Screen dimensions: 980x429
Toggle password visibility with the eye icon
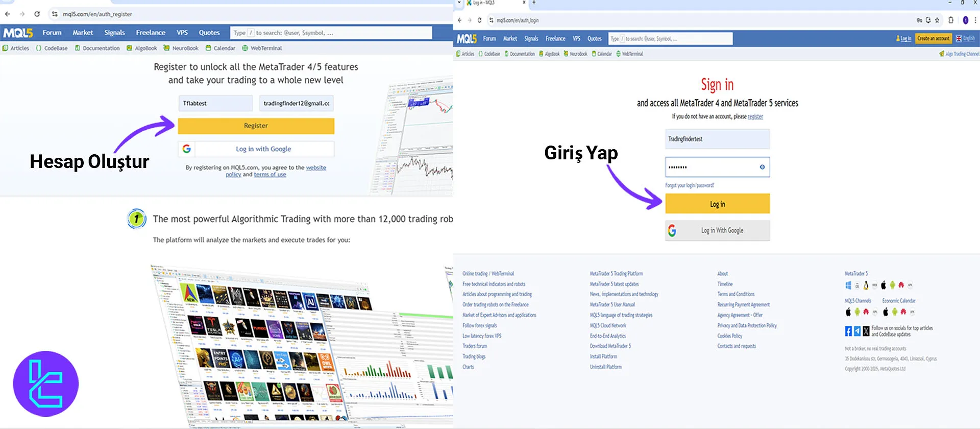[762, 167]
